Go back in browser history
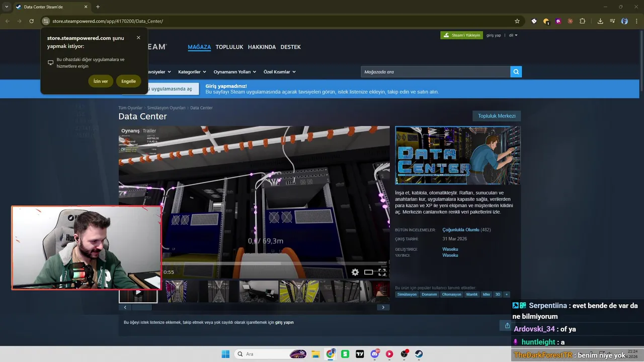 tap(7, 21)
